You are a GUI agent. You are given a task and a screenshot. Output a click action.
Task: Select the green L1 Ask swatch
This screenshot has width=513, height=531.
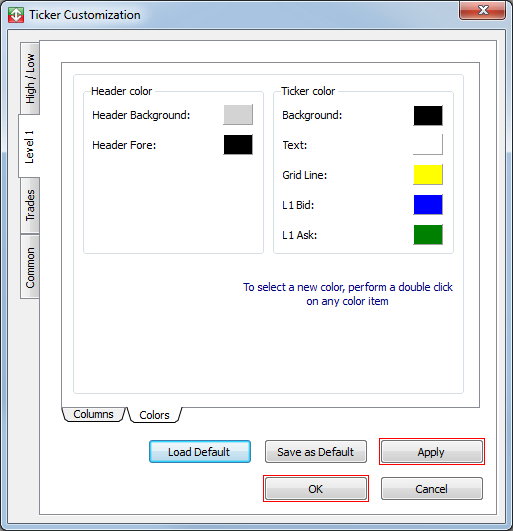click(428, 234)
